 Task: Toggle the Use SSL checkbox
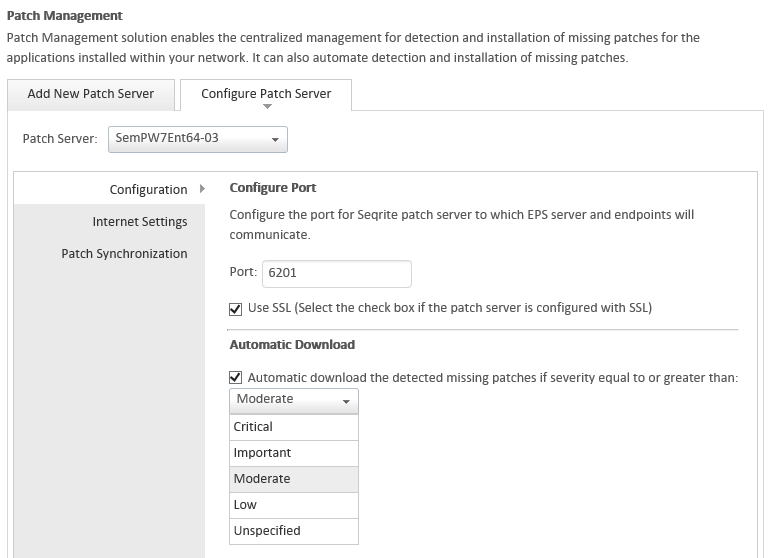(235, 309)
